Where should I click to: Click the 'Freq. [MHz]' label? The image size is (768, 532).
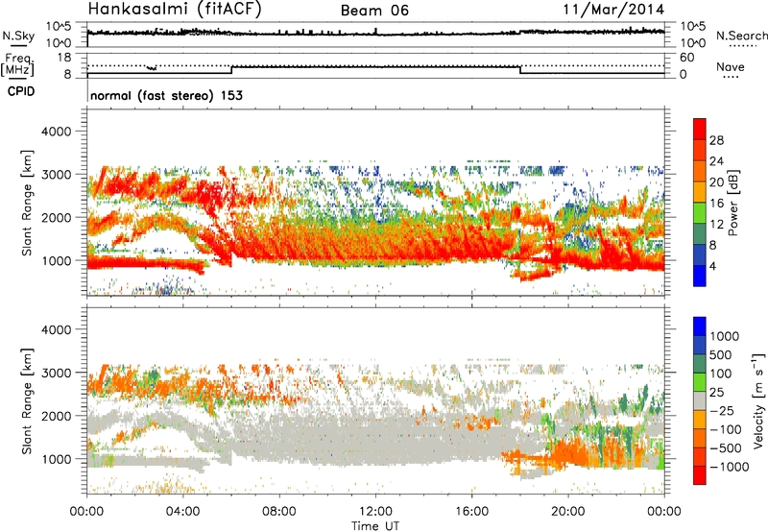coord(18,65)
